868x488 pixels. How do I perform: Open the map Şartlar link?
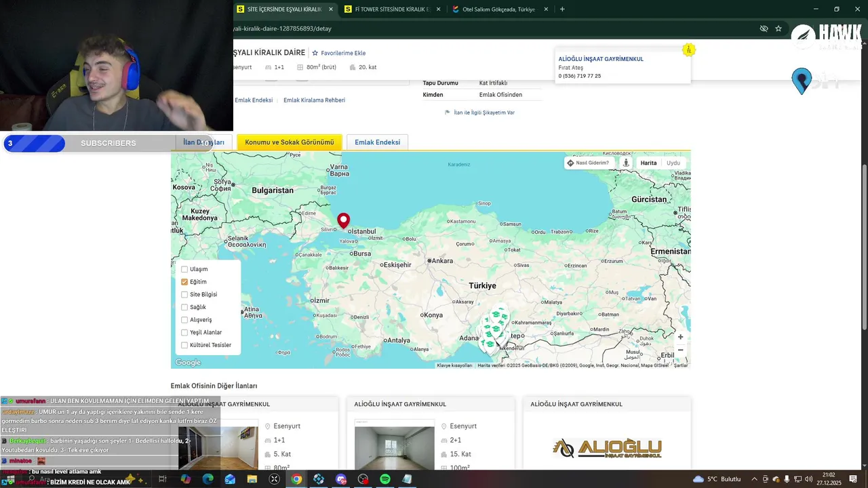click(x=681, y=365)
